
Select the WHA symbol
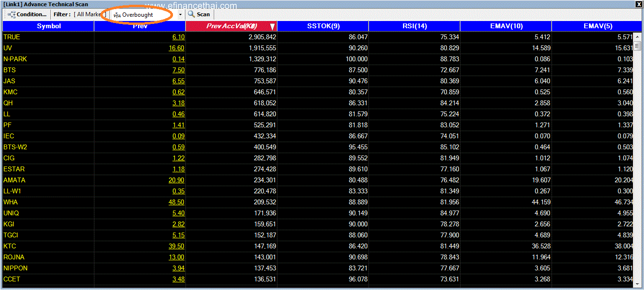pyautogui.click(x=11, y=202)
